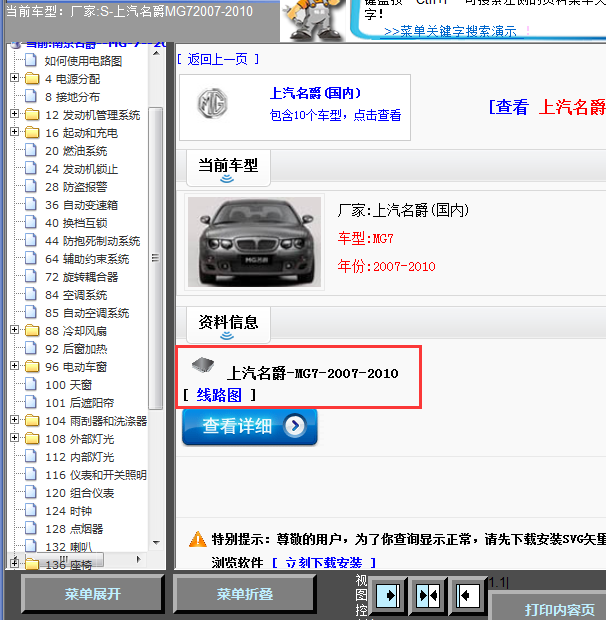Open the 线路图 link
The height and width of the screenshot is (620, 606).
[x=219, y=395]
